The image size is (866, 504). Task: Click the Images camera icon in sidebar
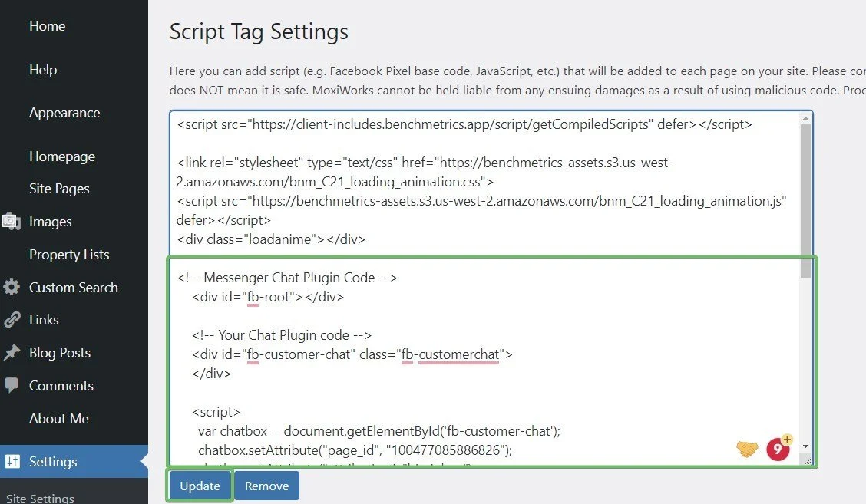click(x=11, y=222)
